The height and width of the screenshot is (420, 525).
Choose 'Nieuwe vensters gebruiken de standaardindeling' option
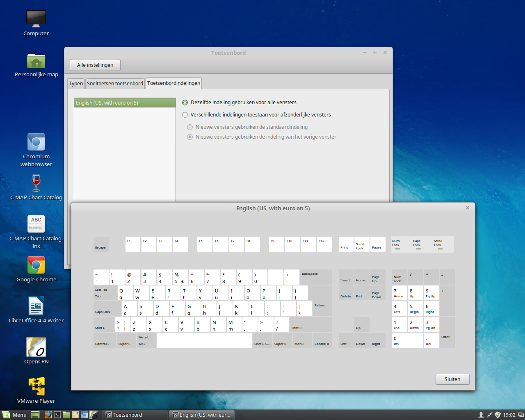pyautogui.click(x=190, y=127)
